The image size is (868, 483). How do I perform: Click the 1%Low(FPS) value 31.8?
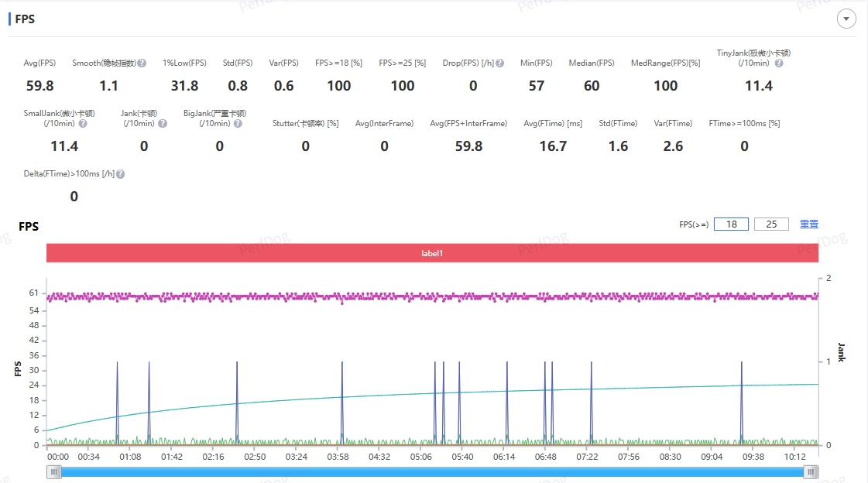click(184, 86)
